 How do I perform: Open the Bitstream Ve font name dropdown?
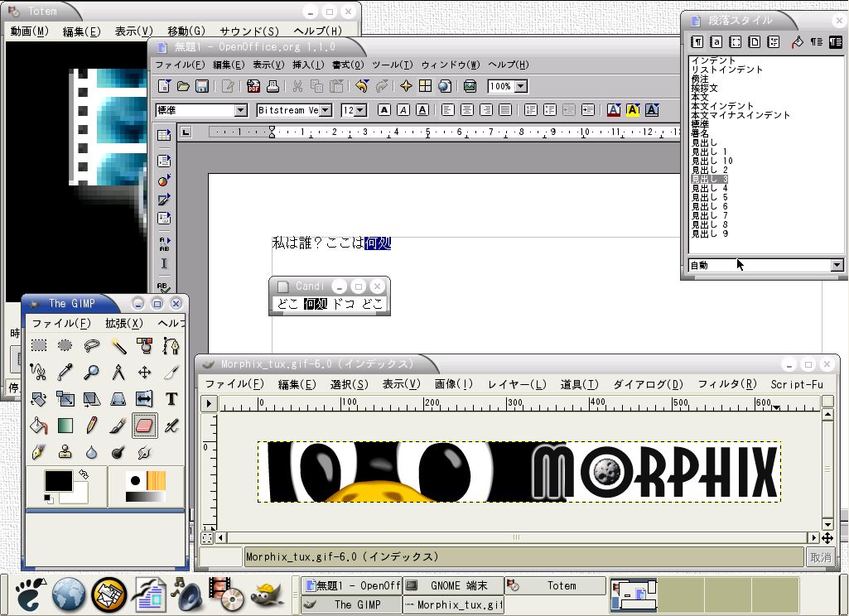point(325,110)
